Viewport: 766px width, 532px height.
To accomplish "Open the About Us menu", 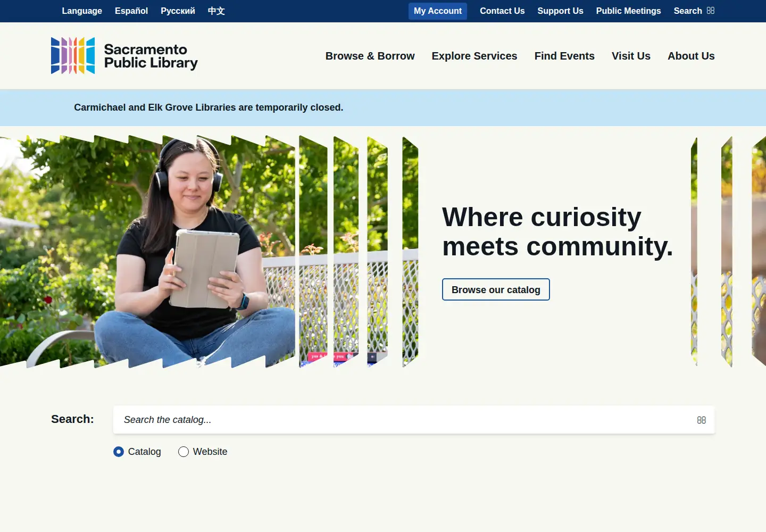I will click(691, 56).
